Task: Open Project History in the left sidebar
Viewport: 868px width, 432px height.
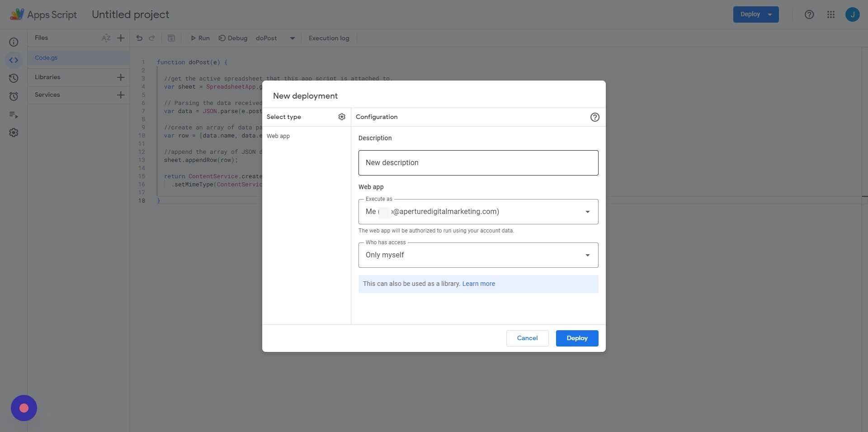Action: [14, 78]
